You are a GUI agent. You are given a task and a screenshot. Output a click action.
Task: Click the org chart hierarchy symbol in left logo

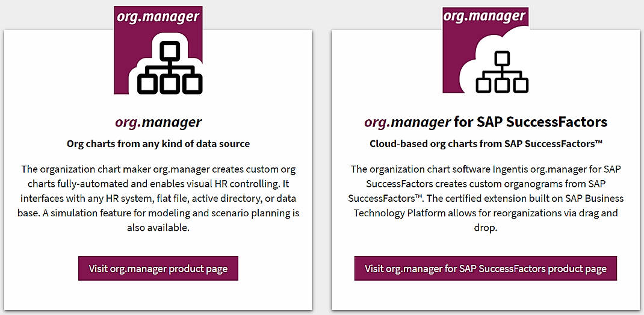[169, 67]
